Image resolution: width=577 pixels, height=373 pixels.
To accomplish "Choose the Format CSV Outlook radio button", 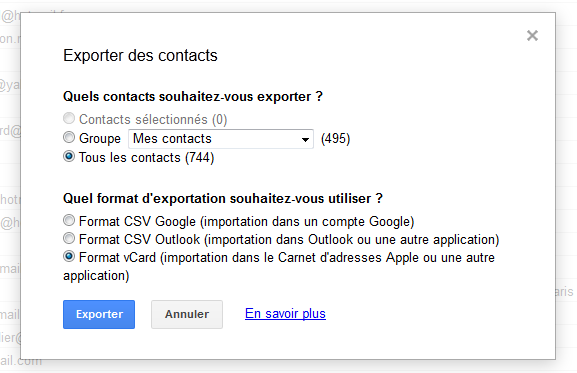I will (x=69, y=238).
